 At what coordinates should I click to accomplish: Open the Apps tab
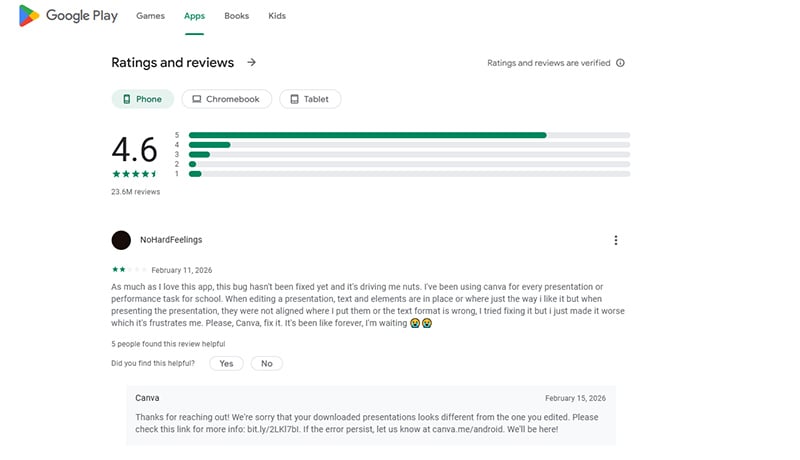pos(194,16)
